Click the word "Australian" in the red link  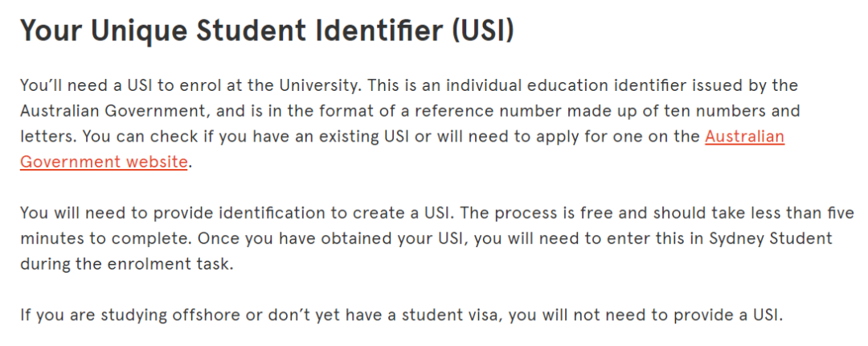click(x=744, y=137)
